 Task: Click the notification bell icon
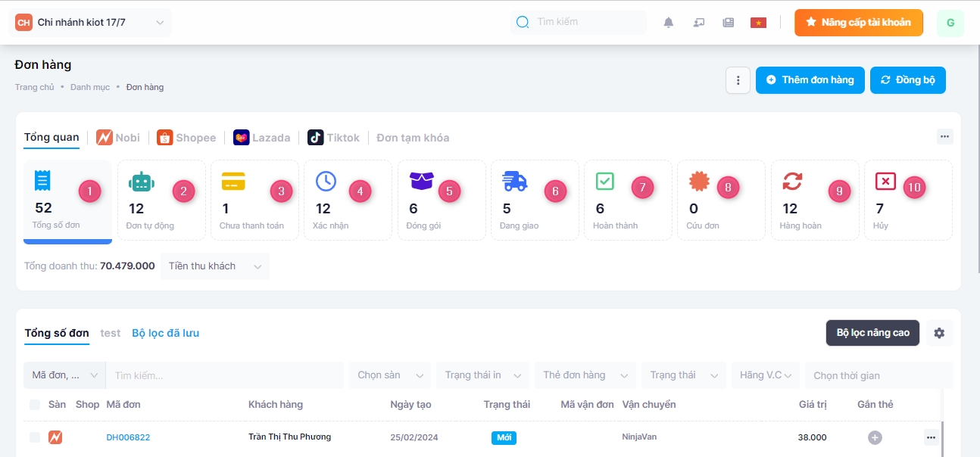coord(668,23)
